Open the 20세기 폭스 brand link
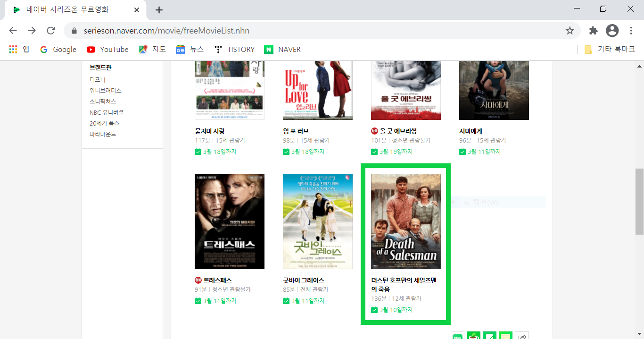The image size is (644, 339). 105,123
